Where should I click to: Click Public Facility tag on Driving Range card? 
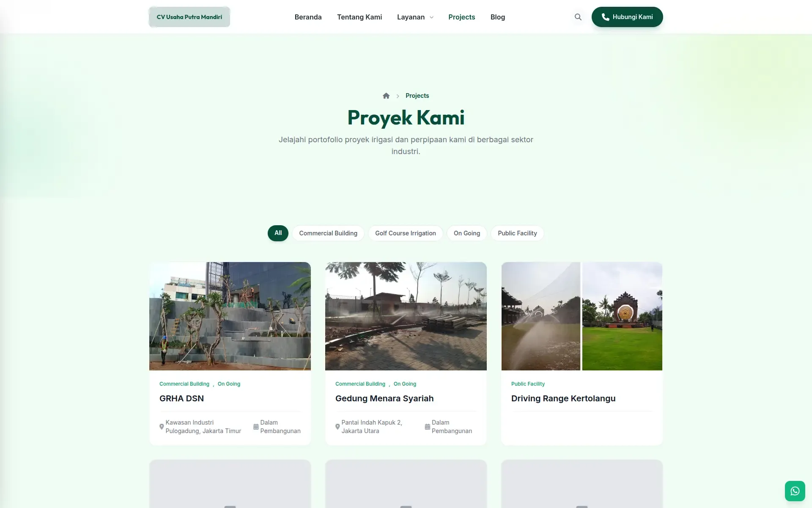coord(528,384)
